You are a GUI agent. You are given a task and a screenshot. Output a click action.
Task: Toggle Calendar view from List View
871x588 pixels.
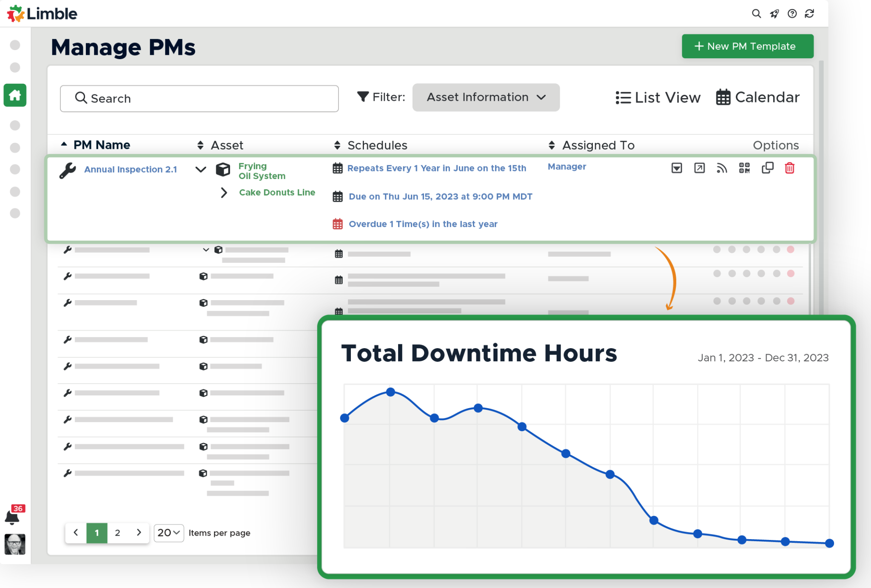pos(758,97)
